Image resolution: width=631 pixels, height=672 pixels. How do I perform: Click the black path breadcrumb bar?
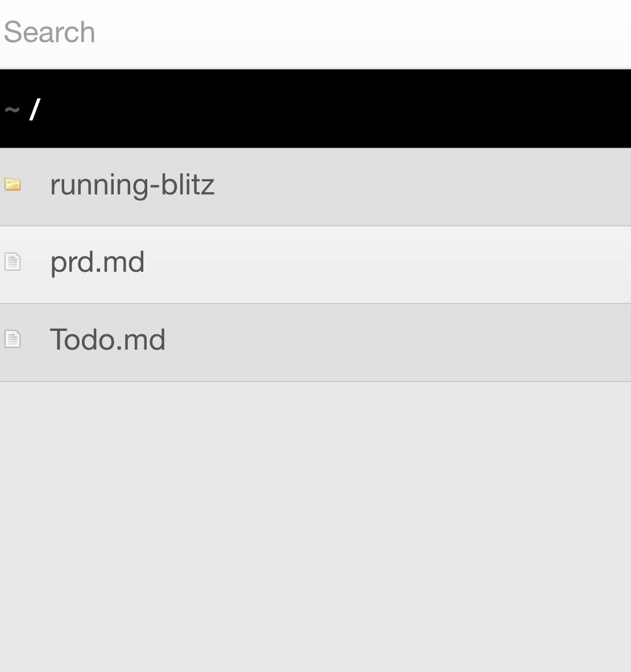(x=315, y=109)
